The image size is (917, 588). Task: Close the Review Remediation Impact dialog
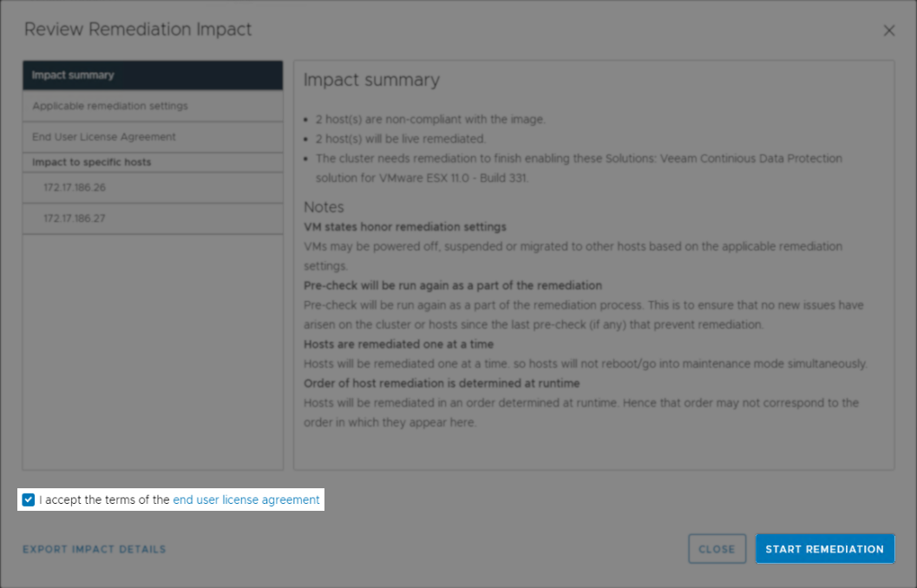pyautogui.click(x=717, y=548)
